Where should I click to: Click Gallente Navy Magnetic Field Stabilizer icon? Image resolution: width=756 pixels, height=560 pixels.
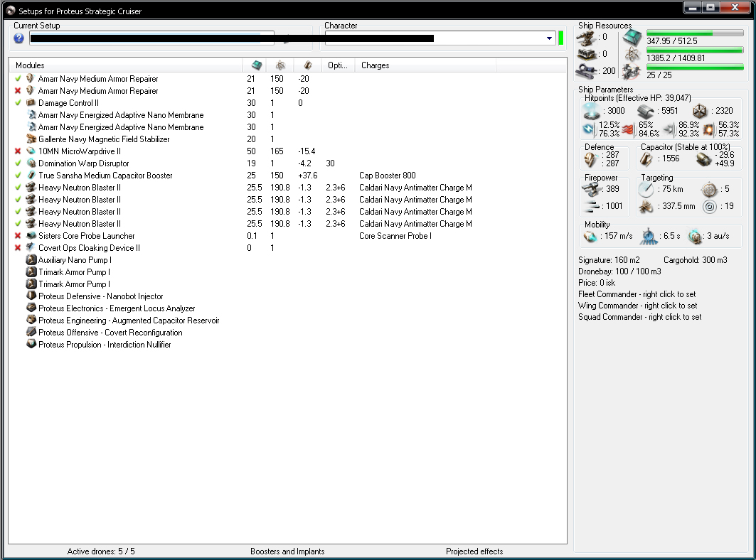[x=31, y=139]
